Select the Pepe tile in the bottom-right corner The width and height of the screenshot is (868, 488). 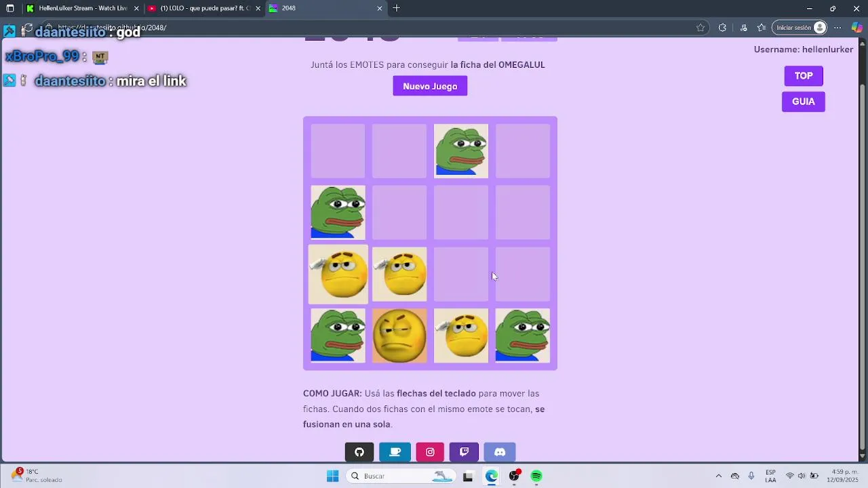[523, 335]
